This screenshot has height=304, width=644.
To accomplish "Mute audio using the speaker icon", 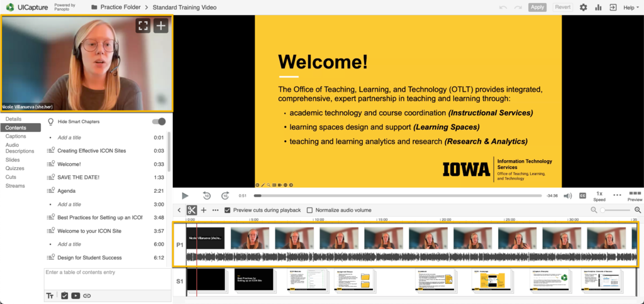I will [x=567, y=196].
